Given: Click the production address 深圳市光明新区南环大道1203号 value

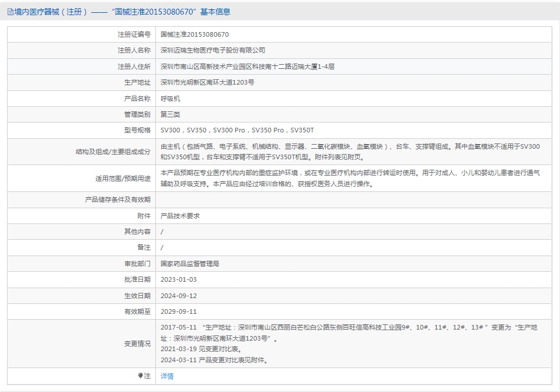Looking at the screenshot, I should (207, 82).
